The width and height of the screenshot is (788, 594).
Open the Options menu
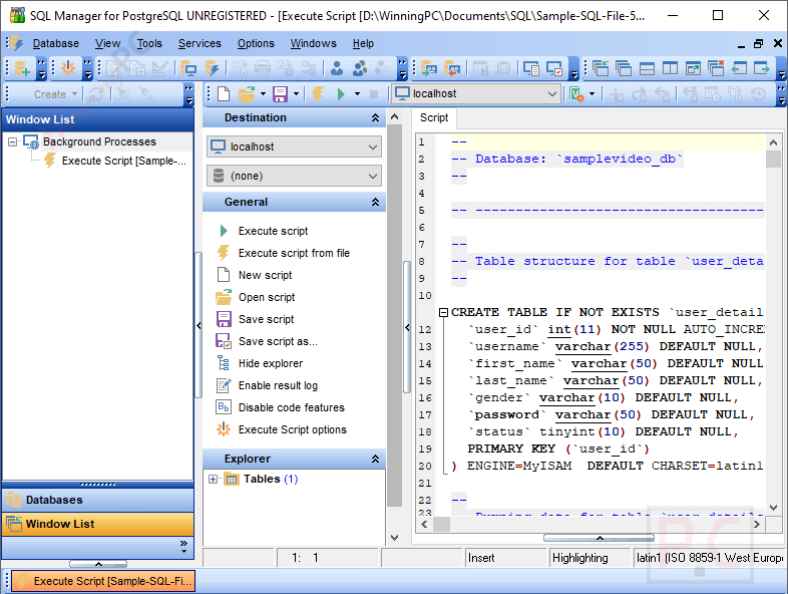(256, 44)
